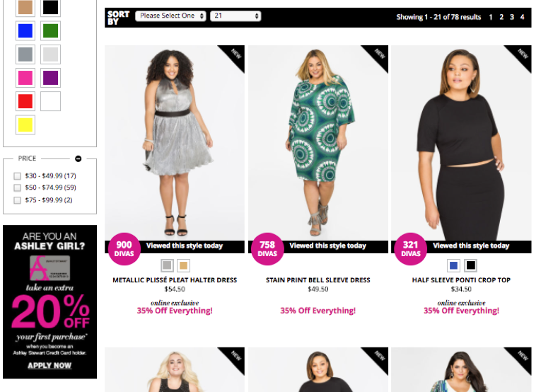This screenshot has width=541, height=392.
Task: Open the Please Select One sort dropdown
Action: [170, 16]
